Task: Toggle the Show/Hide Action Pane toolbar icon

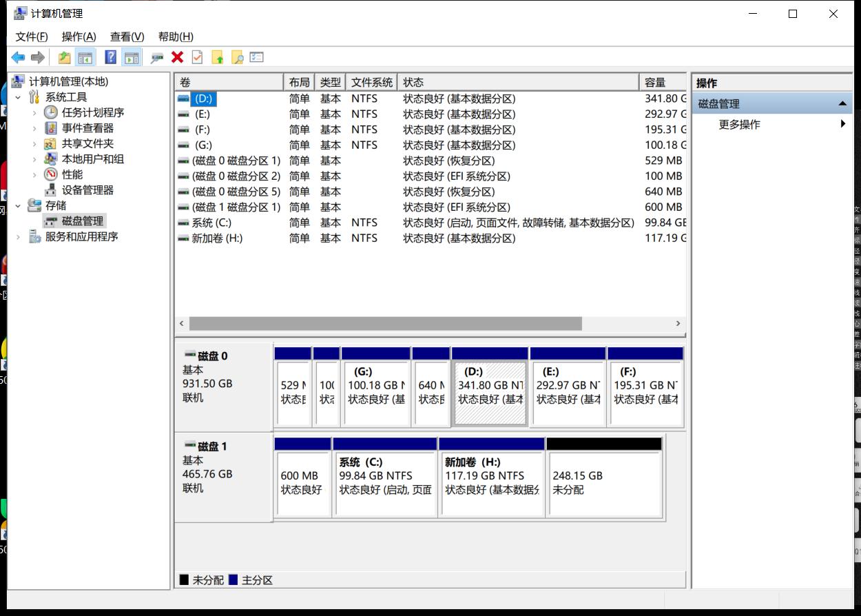Action: (132, 57)
